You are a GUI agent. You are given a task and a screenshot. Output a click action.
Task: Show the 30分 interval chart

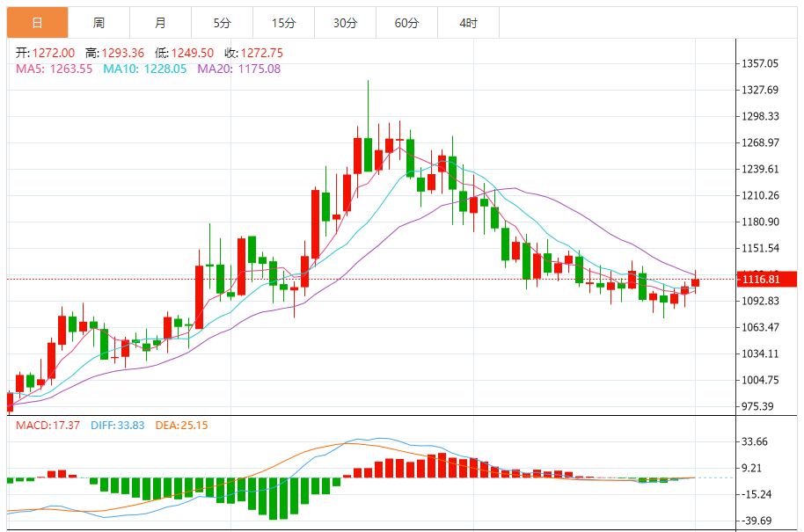tap(345, 23)
